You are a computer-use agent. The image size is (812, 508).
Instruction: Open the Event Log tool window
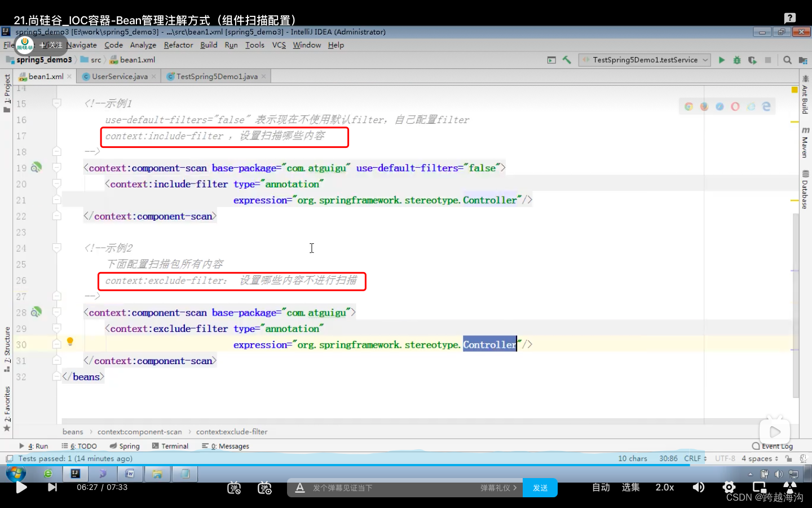[773, 446]
